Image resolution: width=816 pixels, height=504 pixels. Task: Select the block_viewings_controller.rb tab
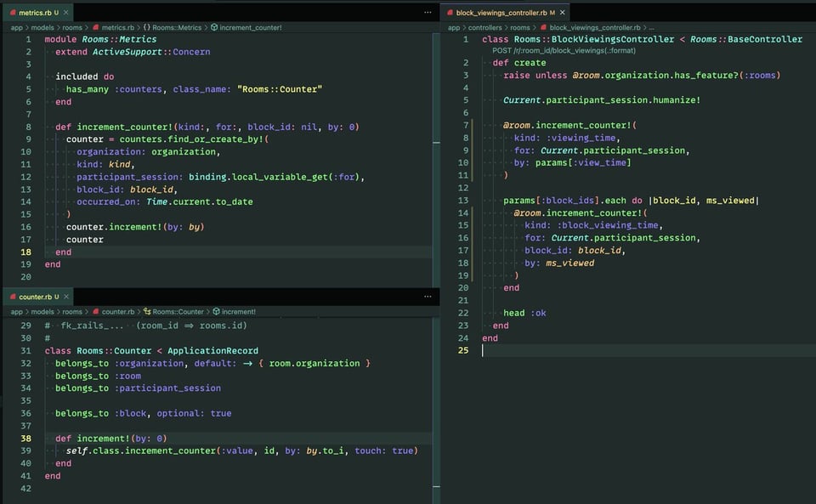coord(501,13)
